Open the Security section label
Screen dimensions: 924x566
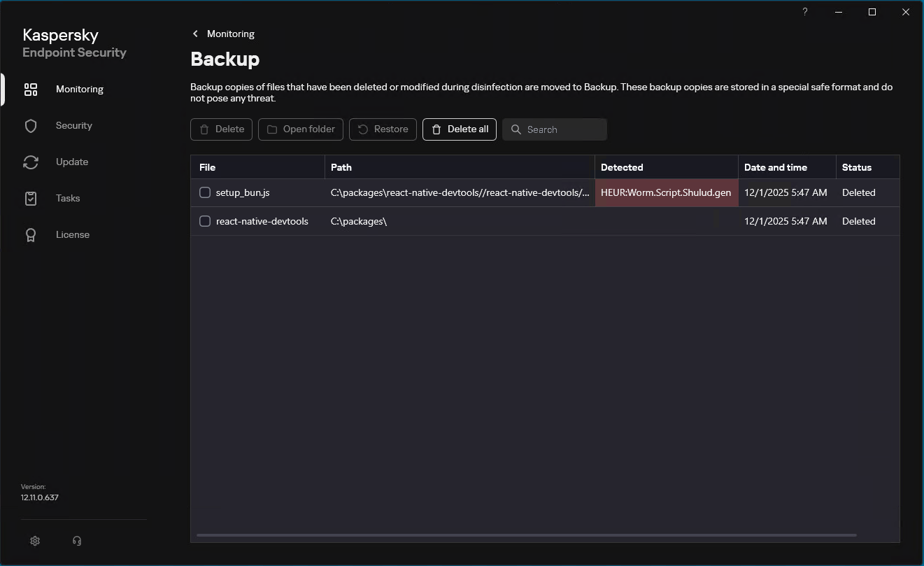tap(74, 126)
